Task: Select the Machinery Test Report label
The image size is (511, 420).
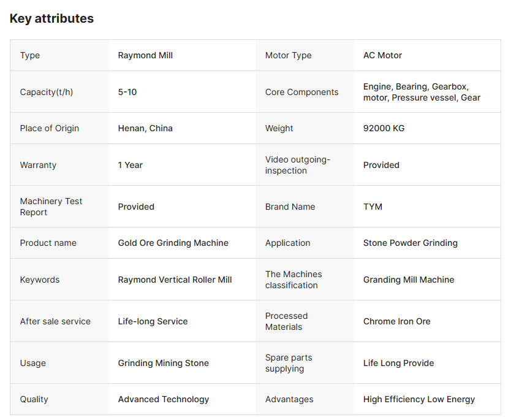Action: tap(51, 207)
